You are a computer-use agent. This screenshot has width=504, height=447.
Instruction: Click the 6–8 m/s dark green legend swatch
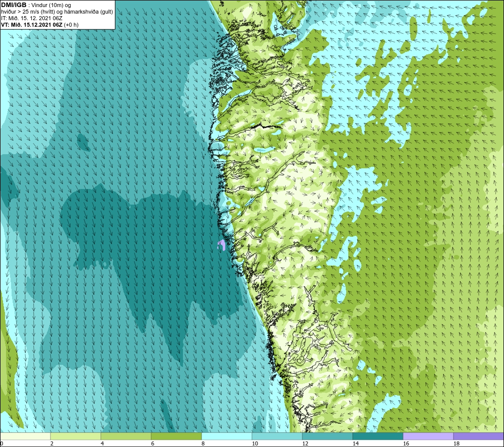pos(176,436)
